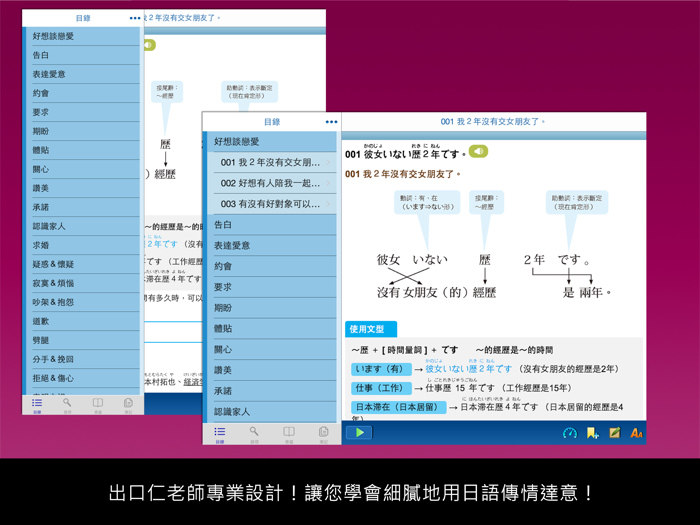The width and height of the screenshot is (700, 525).
Task: Open the three-dots menu in the front window
Action: pyautogui.click(x=331, y=122)
